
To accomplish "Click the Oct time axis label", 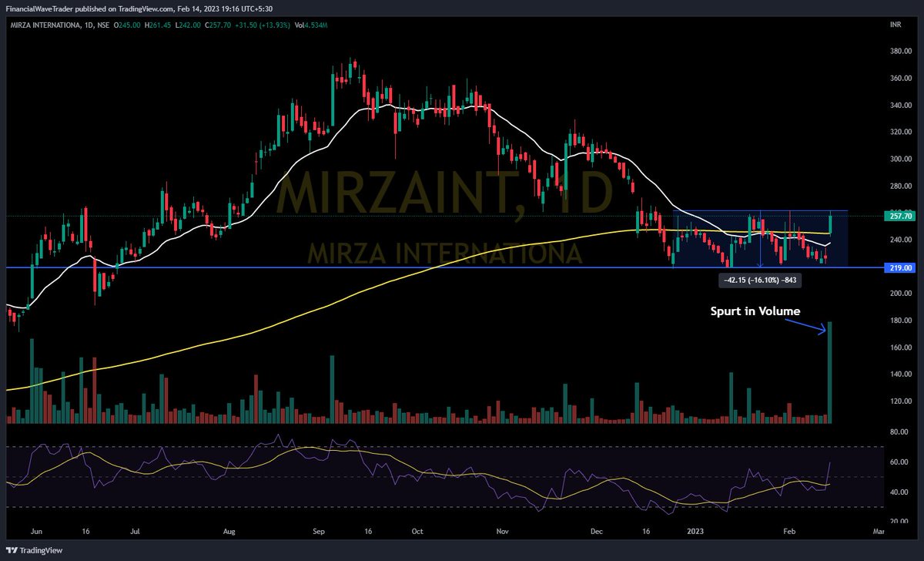I will pos(417,531).
